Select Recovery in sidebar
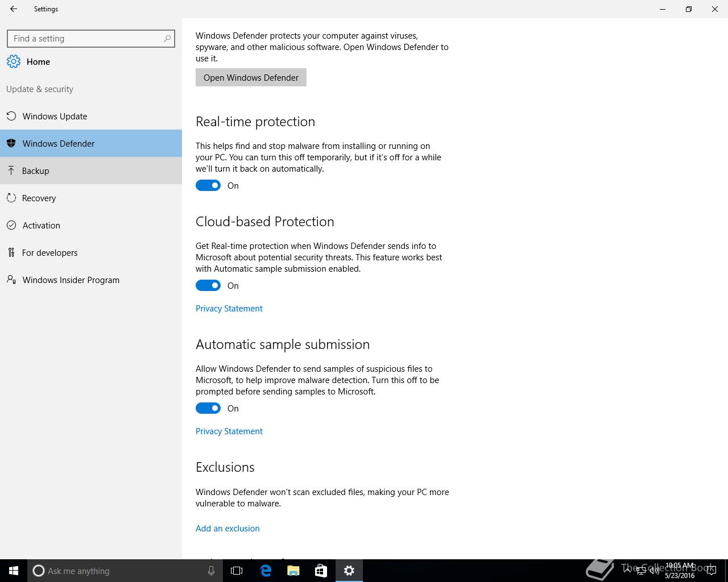The width and height of the screenshot is (728, 582). pos(91,198)
